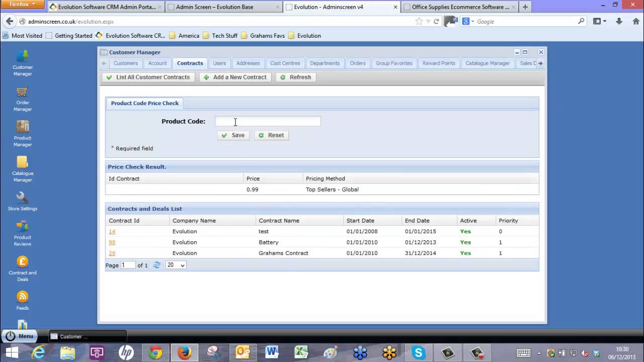The height and width of the screenshot is (362, 644).
Task: Open File Explorer from taskbar
Action: (x=67, y=353)
